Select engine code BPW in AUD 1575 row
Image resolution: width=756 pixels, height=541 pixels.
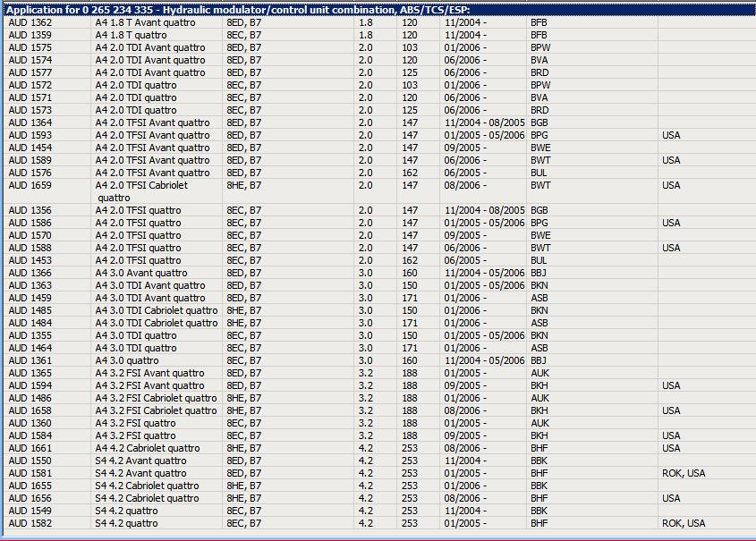click(x=540, y=47)
